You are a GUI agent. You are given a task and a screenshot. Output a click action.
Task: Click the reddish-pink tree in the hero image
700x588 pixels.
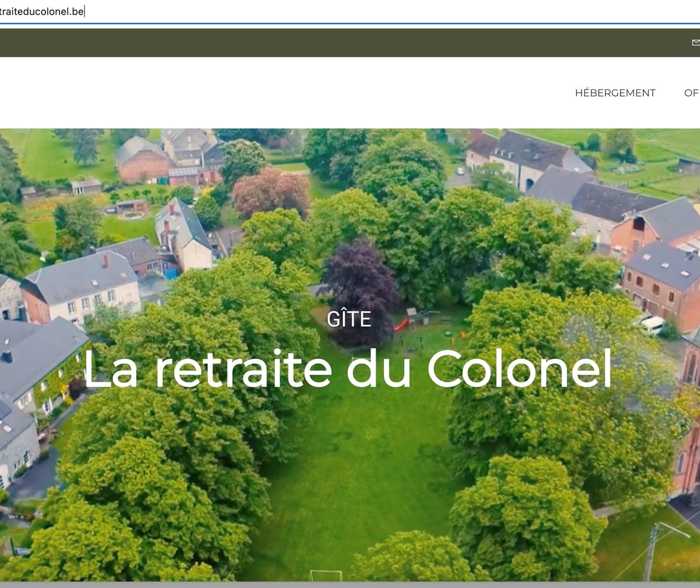[271, 191]
